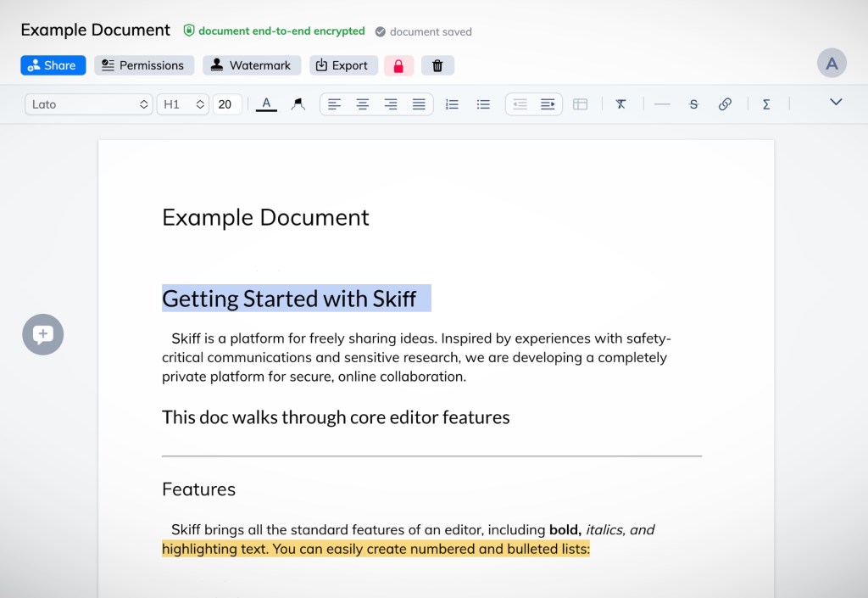Toggle numbered list formatting
This screenshot has width=868, height=598.
pos(452,104)
